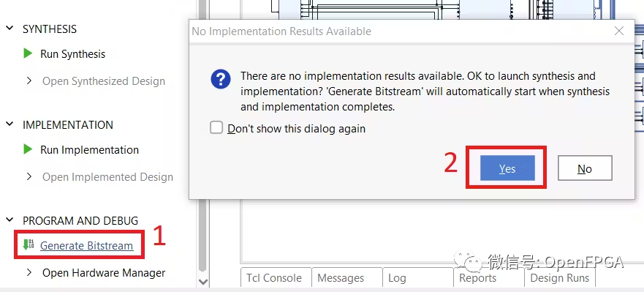This screenshot has width=644, height=292.
Task: Show the Design Runs tab
Action: [x=560, y=277]
